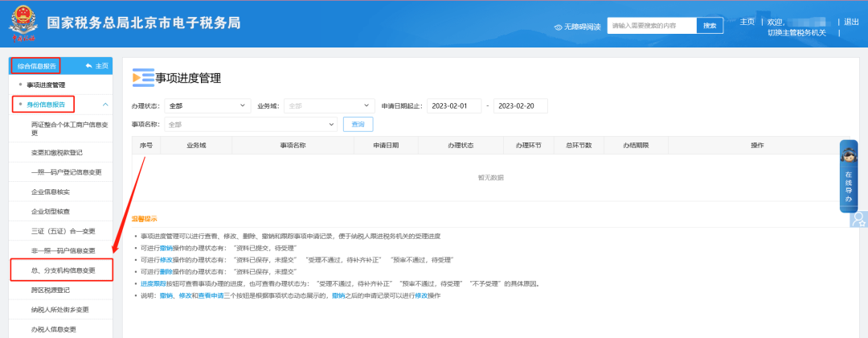The width and height of the screenshot is (868, 338).
Task: Open the 办理状态 dropdown
Action: click(x=207, y=105)
